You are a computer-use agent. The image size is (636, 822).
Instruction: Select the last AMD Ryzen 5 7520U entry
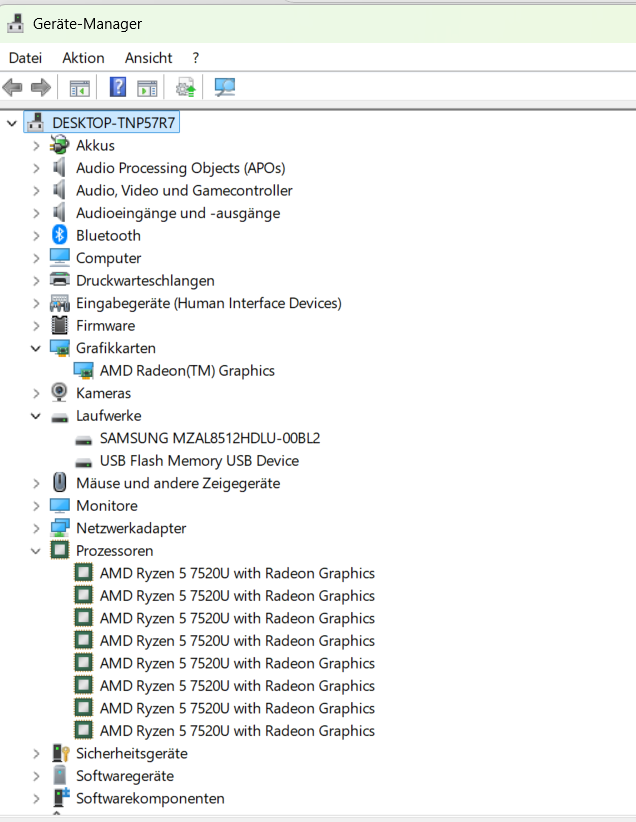tap(237, 731)
